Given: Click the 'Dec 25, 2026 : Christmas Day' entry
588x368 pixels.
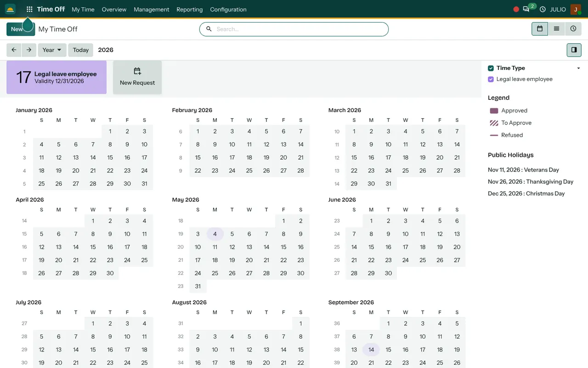Looking at the screenshot, I should click(526, 194).
